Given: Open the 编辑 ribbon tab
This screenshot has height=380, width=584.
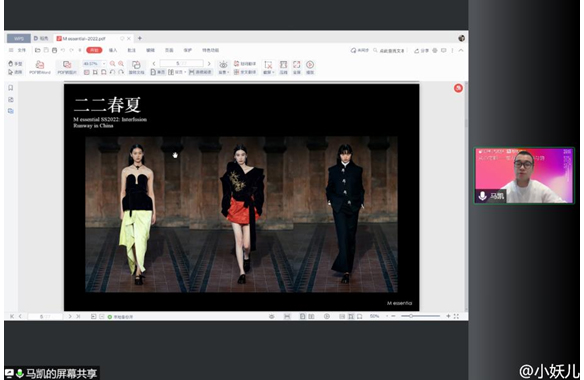Looking at the screenshot, I should coord(150,50).
